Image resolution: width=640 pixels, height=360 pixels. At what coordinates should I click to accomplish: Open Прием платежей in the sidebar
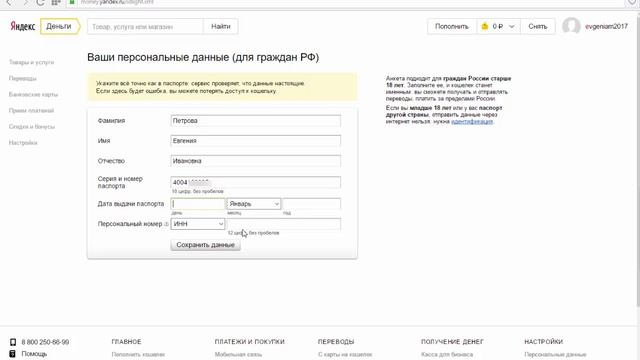tap(31, 111)
